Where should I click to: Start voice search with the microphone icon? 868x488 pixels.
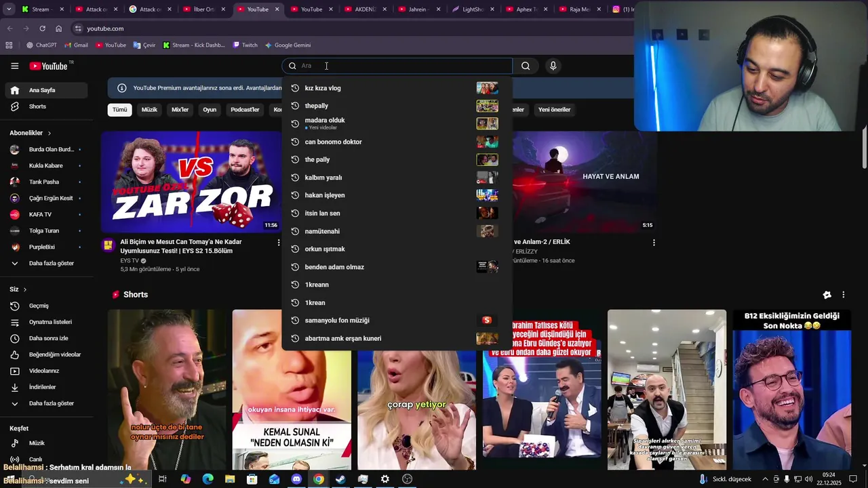(x=553, y=66)
